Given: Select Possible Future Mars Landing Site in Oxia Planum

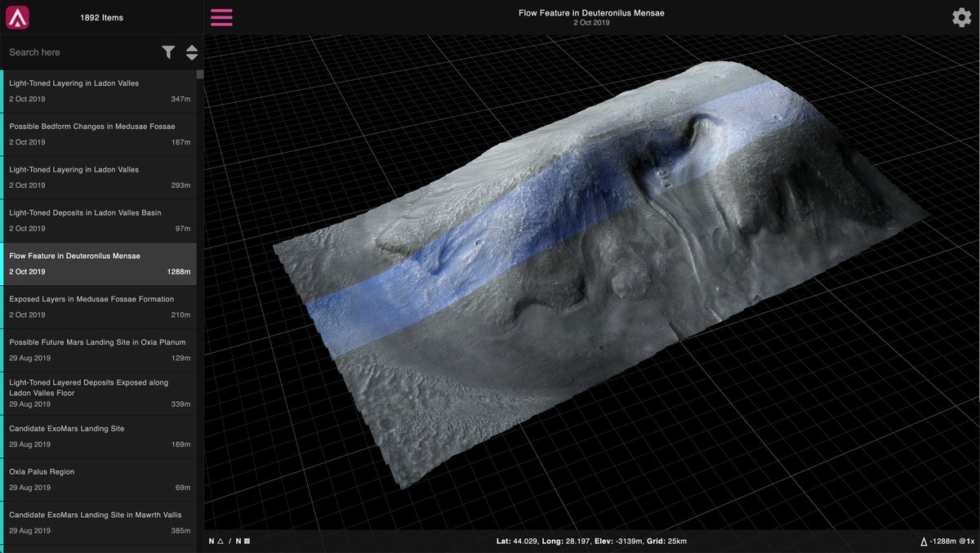Looking at the screenshot, I should coord(99,350).
